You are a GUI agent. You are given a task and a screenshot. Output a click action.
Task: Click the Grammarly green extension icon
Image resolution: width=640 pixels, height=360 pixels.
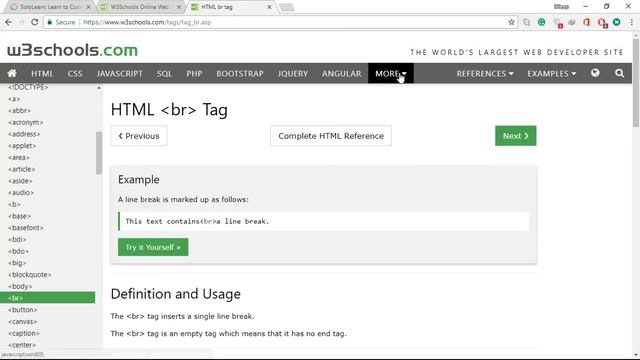point(541,22)
